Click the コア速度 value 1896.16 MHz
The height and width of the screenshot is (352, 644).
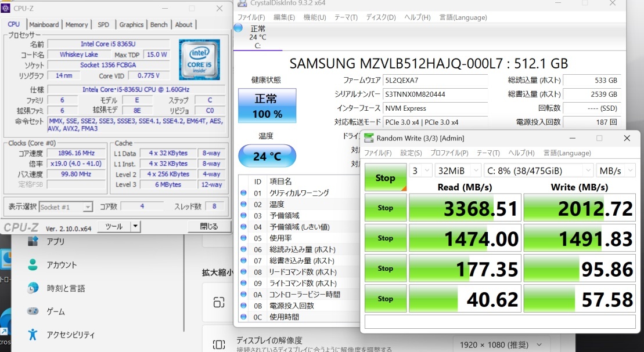coord(77,153)
